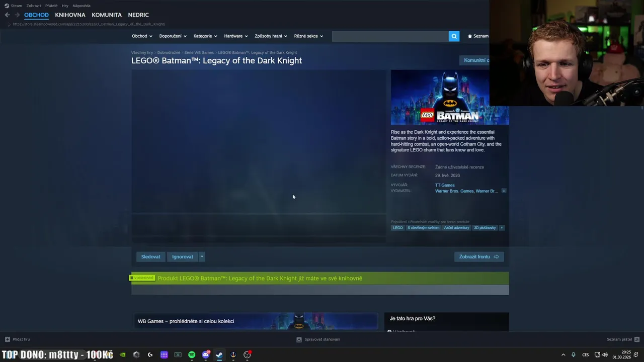Click the plus icon beside publisher names

(504, 191)
